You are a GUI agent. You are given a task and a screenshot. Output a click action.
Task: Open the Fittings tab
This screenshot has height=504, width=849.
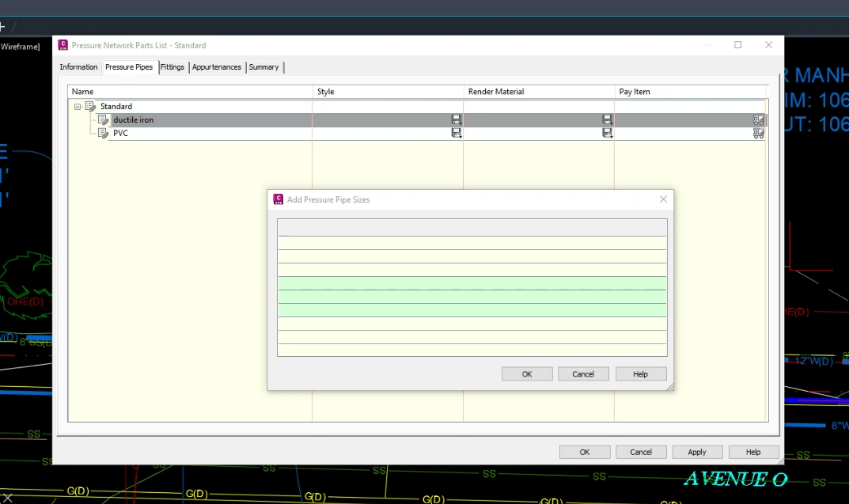(x=172, y=67)
